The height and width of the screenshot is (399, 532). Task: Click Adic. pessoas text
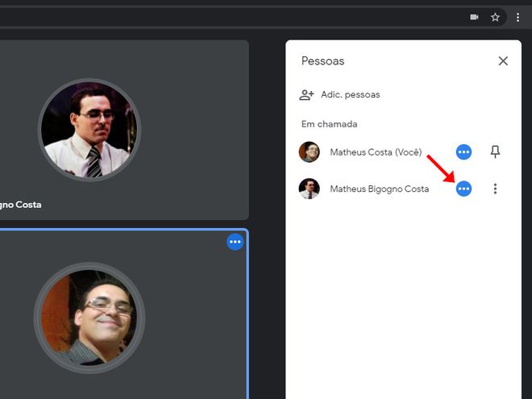pyautogui.click(x=351, y=94)
